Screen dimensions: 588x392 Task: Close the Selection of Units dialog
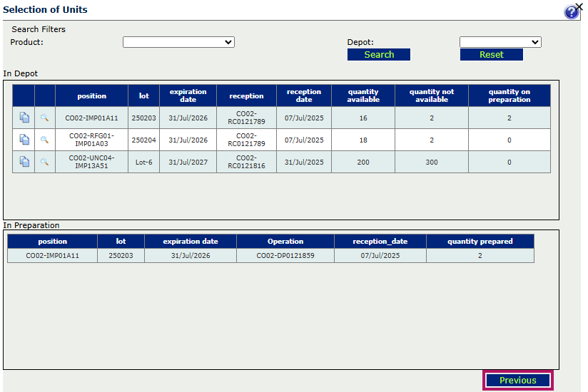click(x=579, y=6)
